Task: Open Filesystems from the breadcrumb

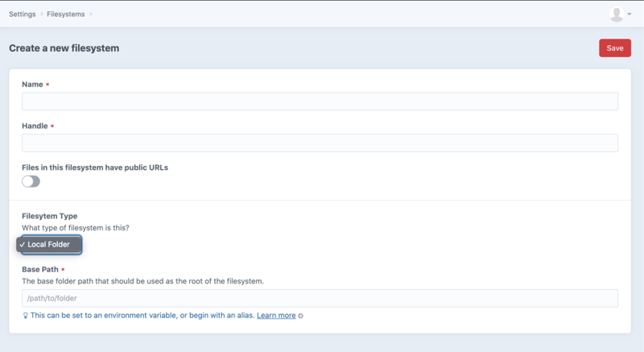Action: pos(66,14)
